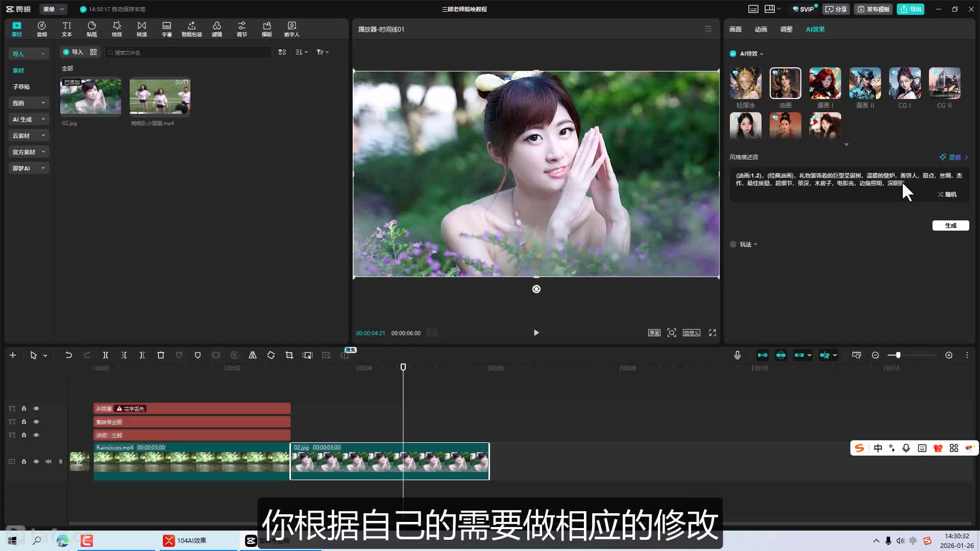Image resolution: width=980 pixels, height=551 pixels.
Task: Adjust the timeline zoom slider
Action: pyautogui.click(x=898, y=355)
